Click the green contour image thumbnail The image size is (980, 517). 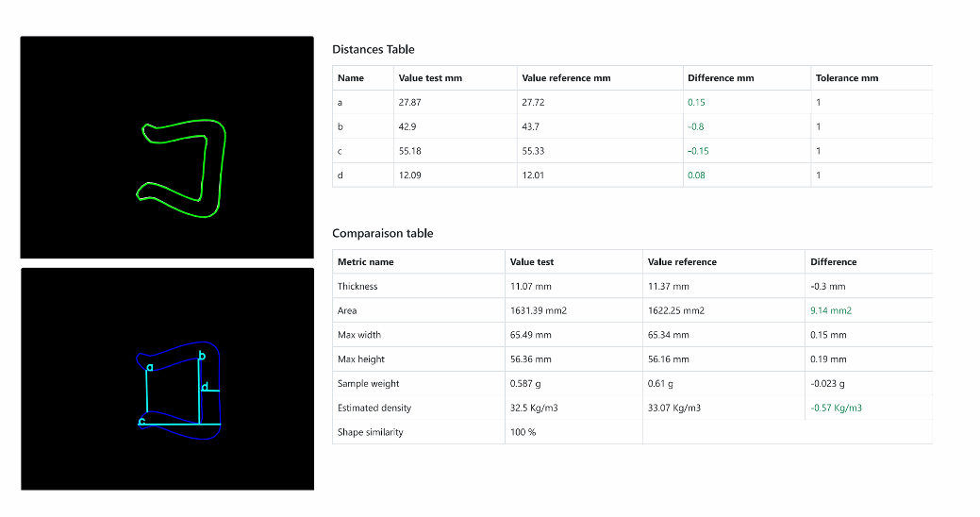pos(167,147)
